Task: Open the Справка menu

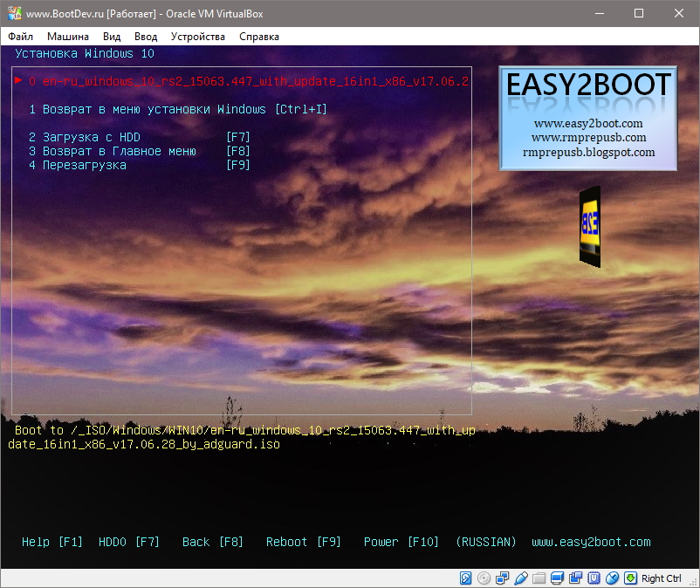Action: [x=259, y=37]
